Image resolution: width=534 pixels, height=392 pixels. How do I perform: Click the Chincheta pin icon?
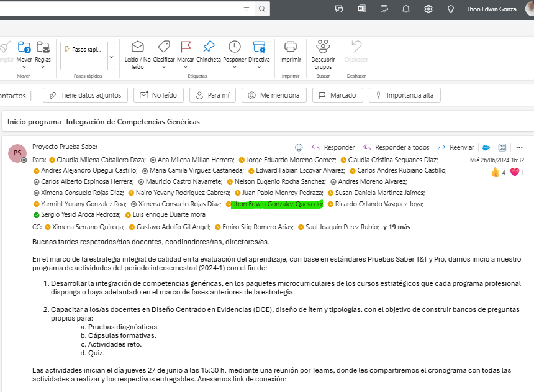[209, 47]
